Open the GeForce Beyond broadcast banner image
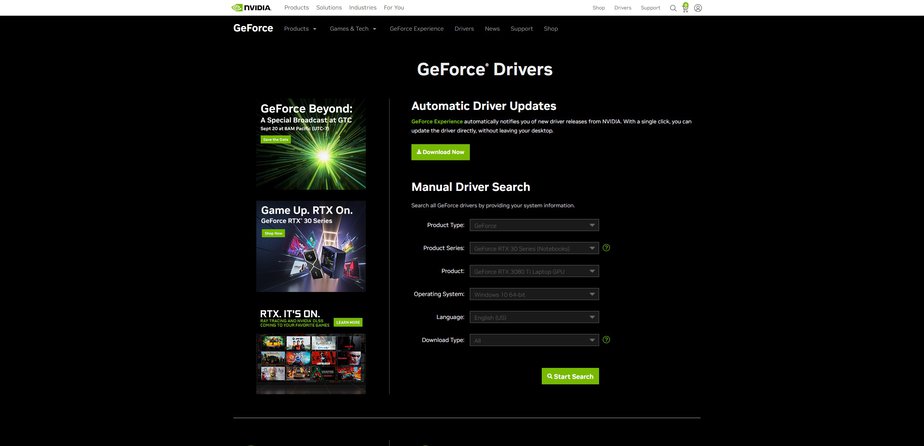 [311, 144]
